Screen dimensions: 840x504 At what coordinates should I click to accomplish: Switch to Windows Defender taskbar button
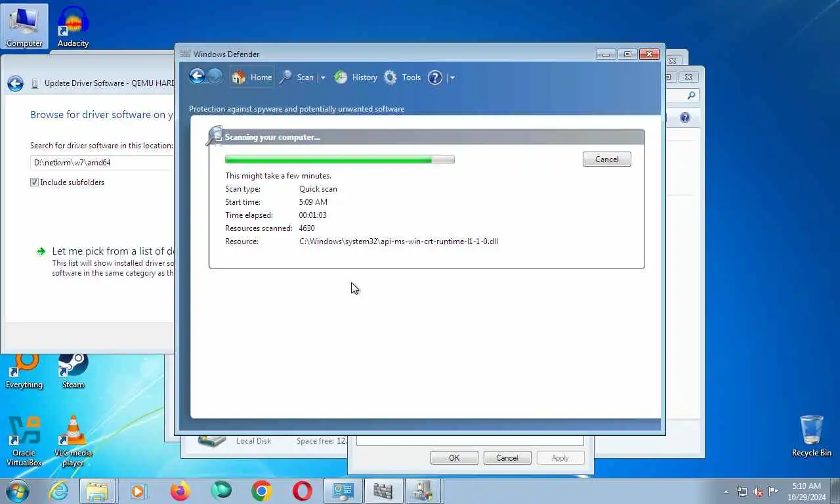383,491
